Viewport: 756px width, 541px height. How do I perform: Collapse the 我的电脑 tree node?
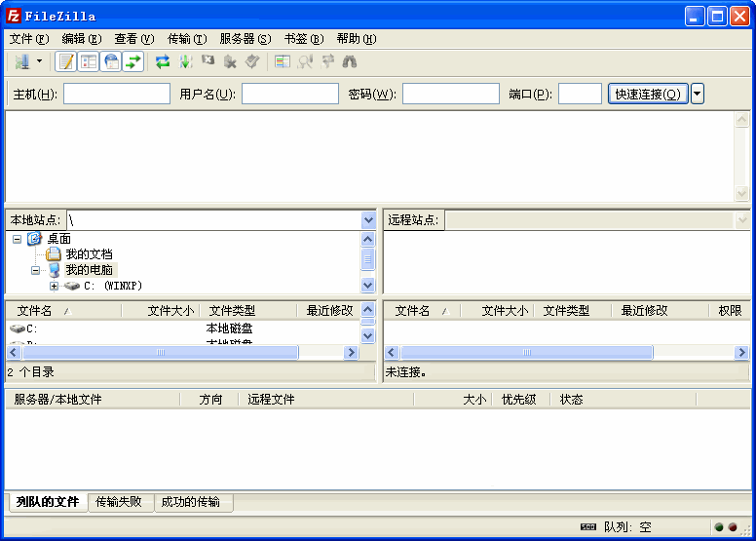click(36, 270)
